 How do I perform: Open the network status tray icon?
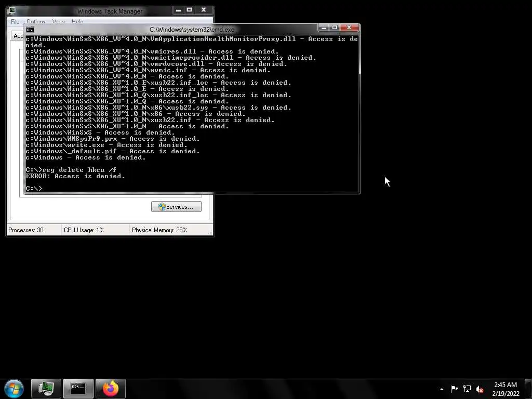click(467, 389)
